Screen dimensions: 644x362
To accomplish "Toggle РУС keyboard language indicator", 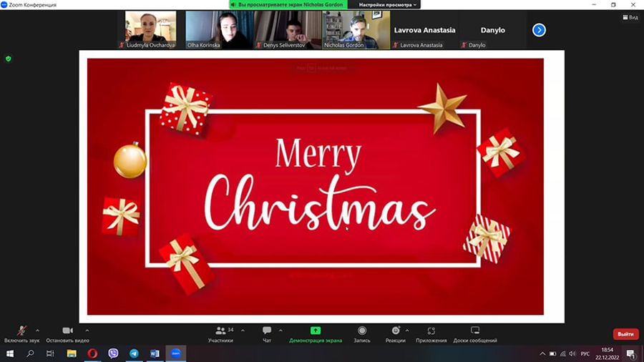I will (585, 353).
